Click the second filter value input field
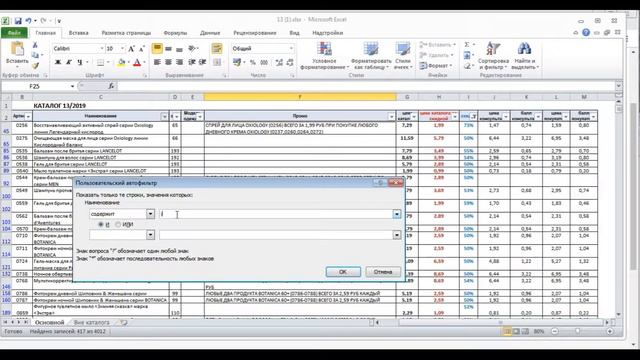The height and width of the screenshot is (360, 640). (276, 235)
